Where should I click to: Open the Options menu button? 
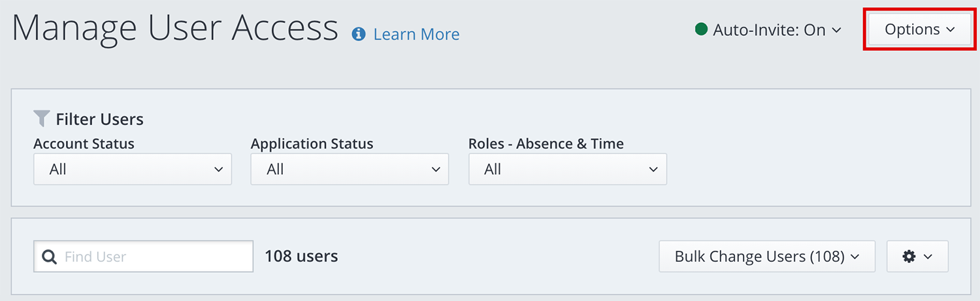coord(919,29)
